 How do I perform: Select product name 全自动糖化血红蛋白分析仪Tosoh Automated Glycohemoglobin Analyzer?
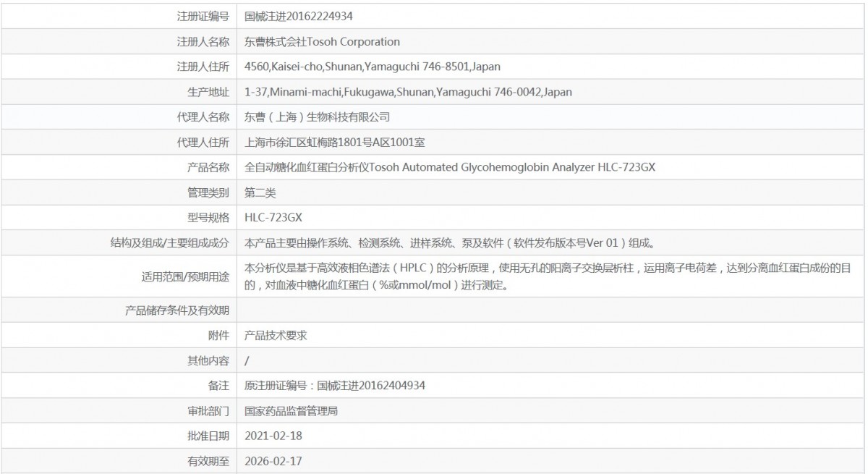click(420, 168)
